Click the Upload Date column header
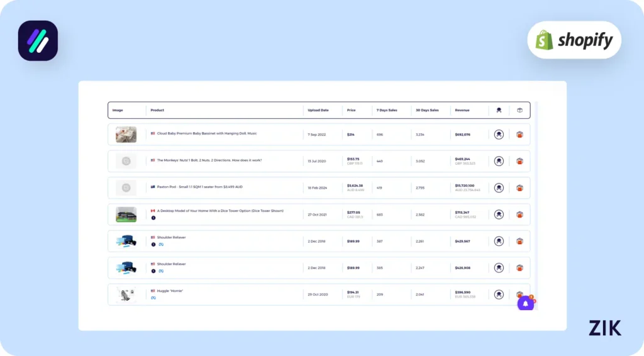Image resolution: width=644 pixels, height=356 pixels. click(318, 110)
